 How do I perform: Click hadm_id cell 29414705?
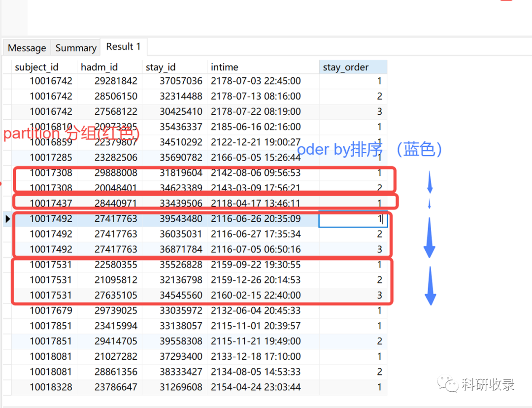(109, 341)
